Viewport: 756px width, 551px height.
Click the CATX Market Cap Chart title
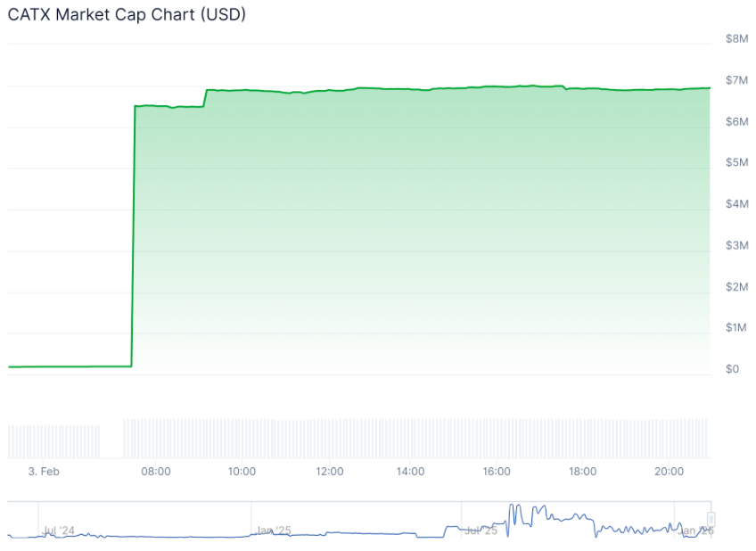[127, 15]
